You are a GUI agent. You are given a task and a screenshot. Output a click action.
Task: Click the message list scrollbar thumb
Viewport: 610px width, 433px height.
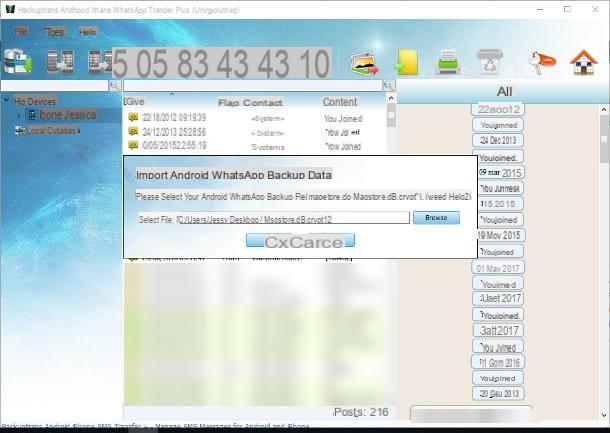(x=391, y=116)
